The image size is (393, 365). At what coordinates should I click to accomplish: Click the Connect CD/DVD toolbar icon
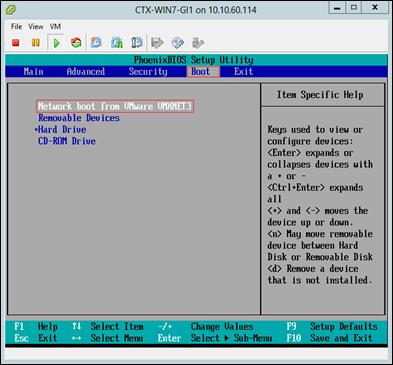click(x=177, y=43)
